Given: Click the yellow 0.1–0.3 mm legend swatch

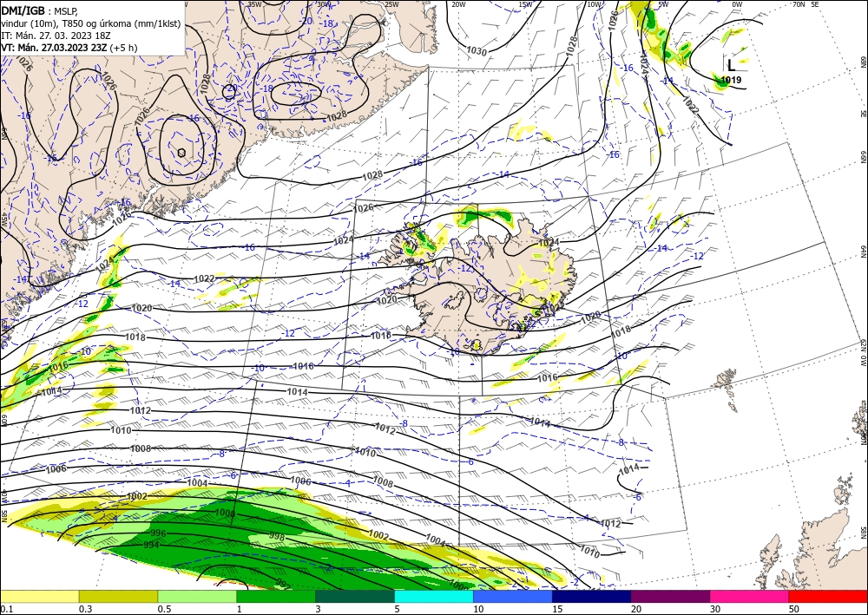Looking at the screenshot, I should click(x=39, y=596).
